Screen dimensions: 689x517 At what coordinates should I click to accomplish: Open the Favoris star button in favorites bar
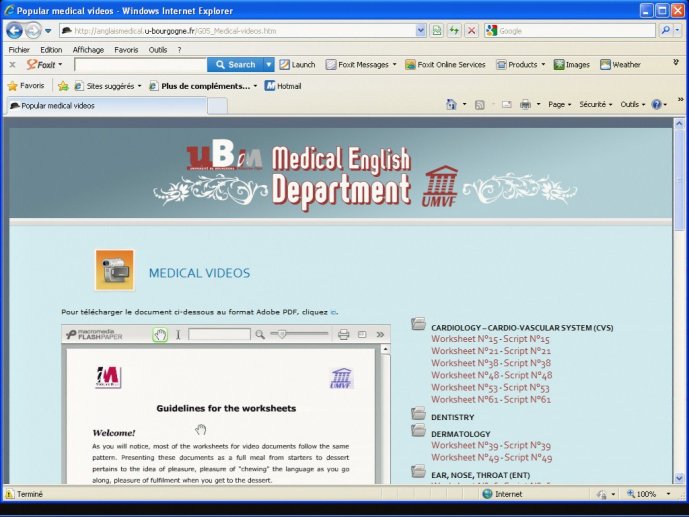(x=26, y=86)
